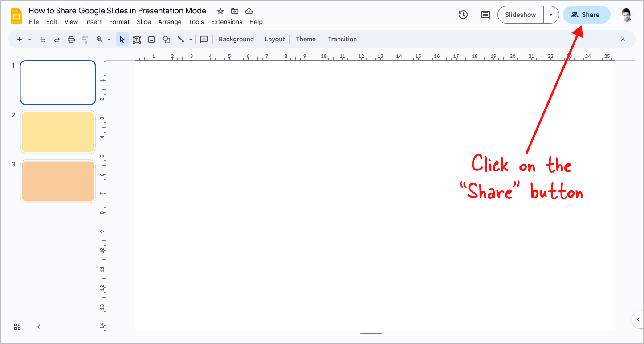
Task: Select the Text box tool
Action: point(137,39)
